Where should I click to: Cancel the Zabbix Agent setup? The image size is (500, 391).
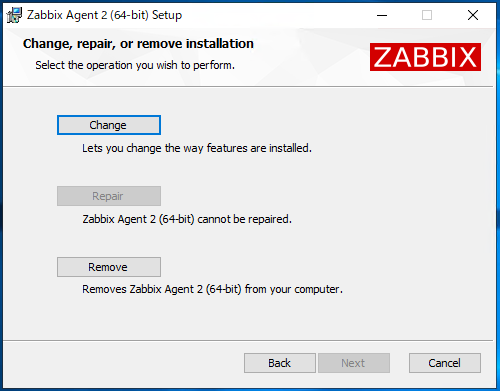point(445,363)
